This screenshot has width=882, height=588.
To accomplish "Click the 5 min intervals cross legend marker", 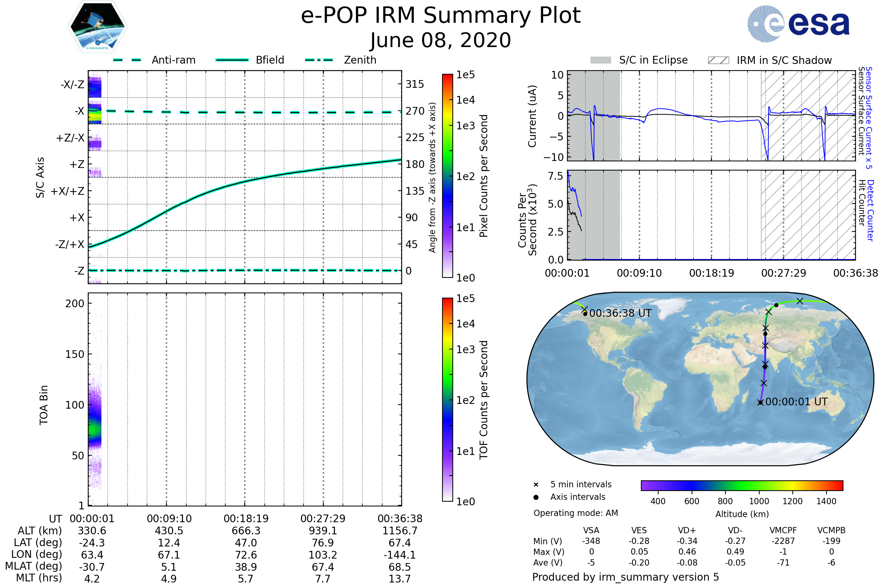I will (x=536, y=485).
